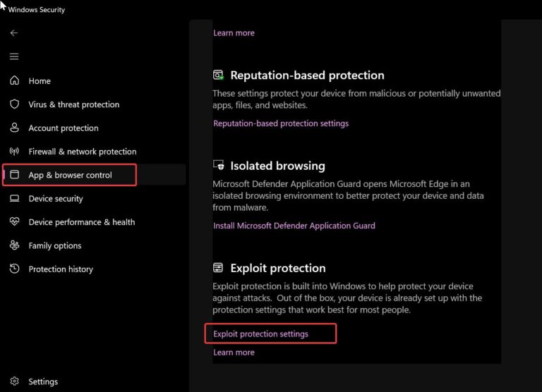The image size is (542, 392).
Task: Go to the Home sidebar item
Action: [40, 81]
